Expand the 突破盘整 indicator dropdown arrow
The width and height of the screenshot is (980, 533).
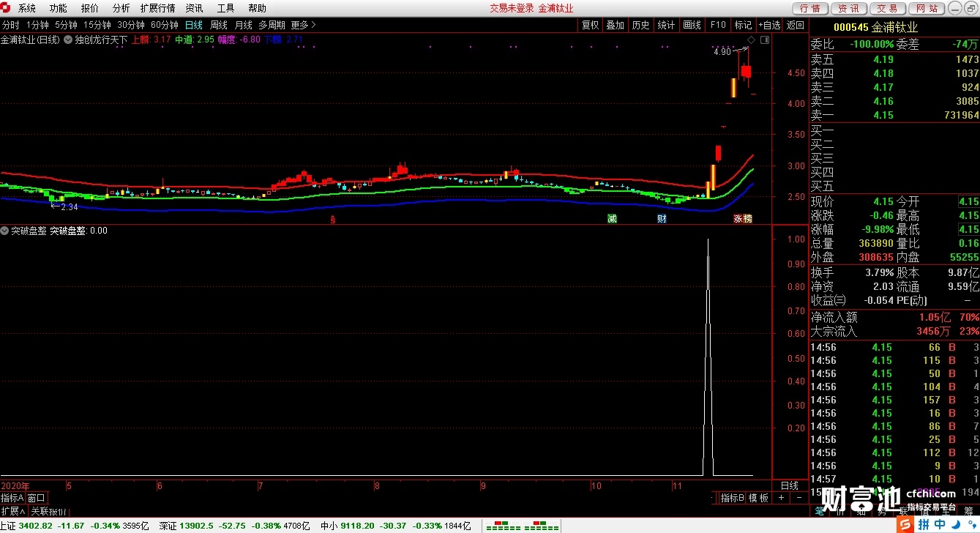(5, 231)
